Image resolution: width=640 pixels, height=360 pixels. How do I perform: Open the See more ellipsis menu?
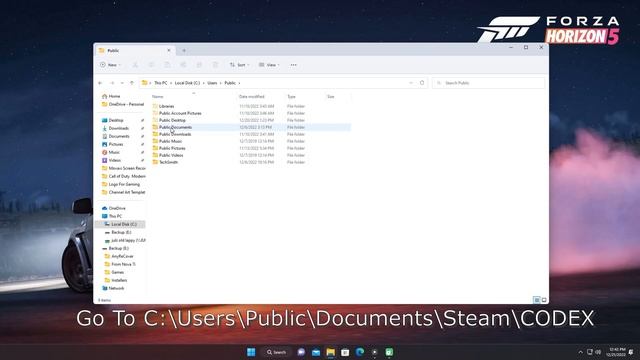293,65
